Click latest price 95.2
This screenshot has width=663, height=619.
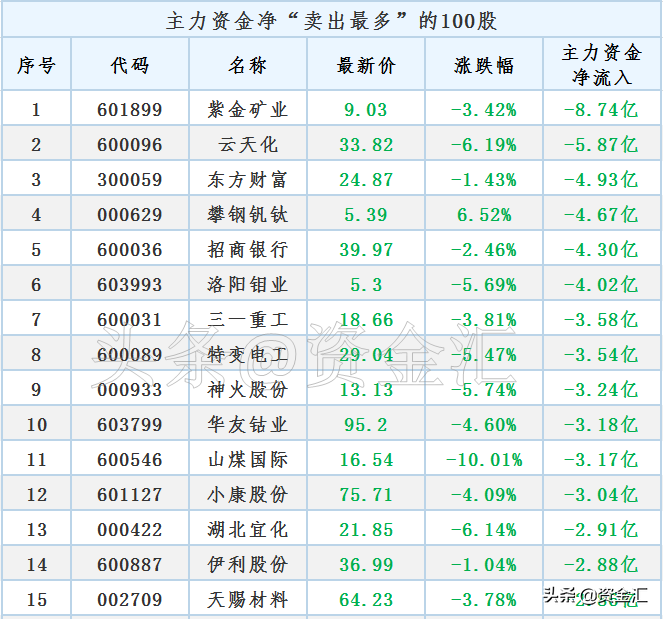pos(366,425)
